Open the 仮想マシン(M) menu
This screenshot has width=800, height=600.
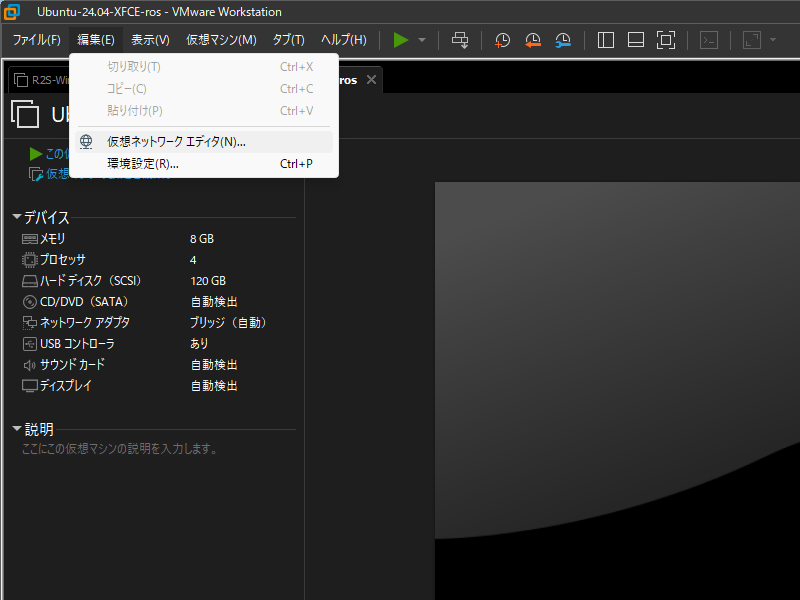[x=221, y=40]
